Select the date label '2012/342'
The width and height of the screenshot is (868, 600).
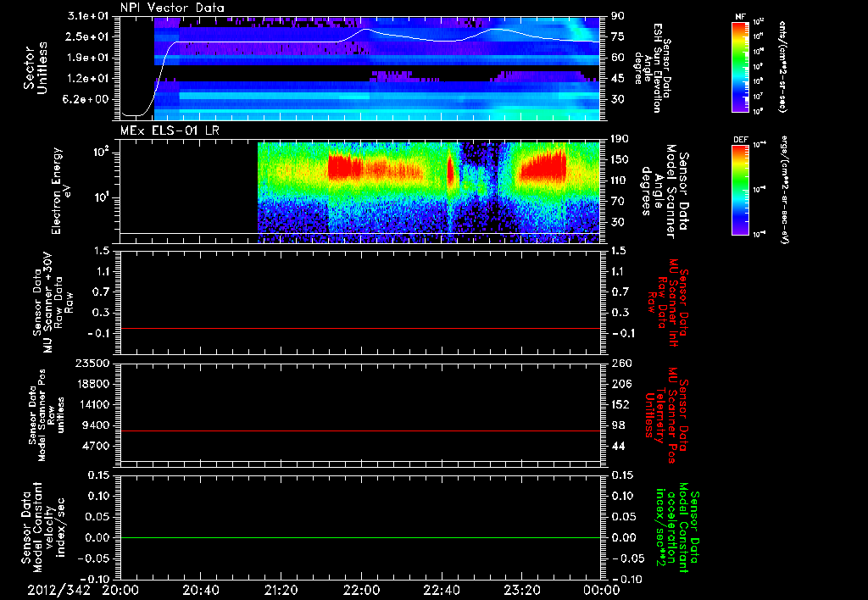click(x=58, y=590)
